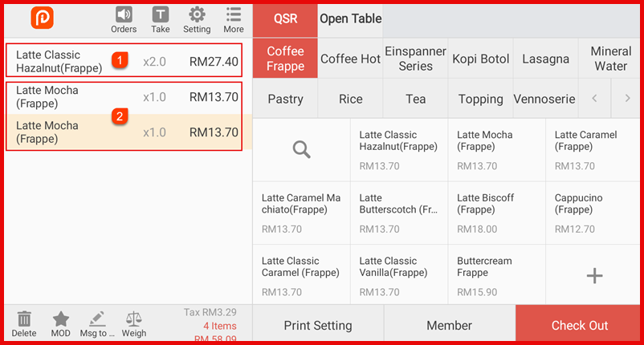Select the Einspanner Series category
The height and width of the screenshot is (345, 644).
[415, 59]
